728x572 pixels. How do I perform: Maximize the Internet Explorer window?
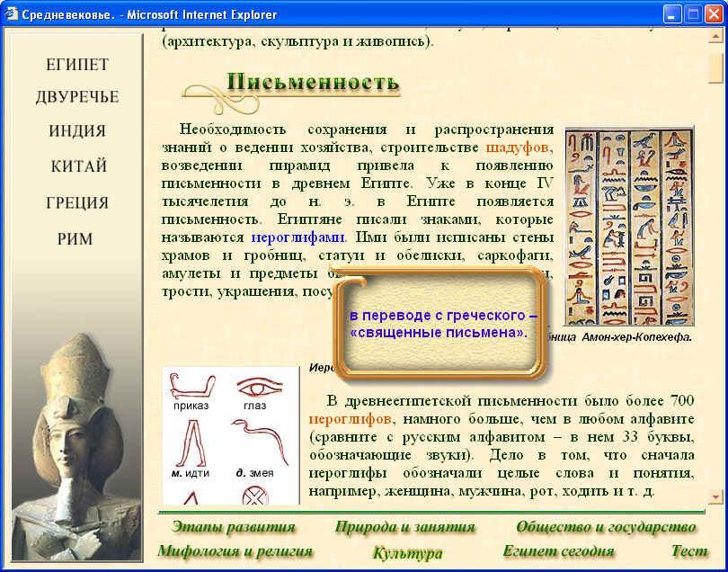693,15
